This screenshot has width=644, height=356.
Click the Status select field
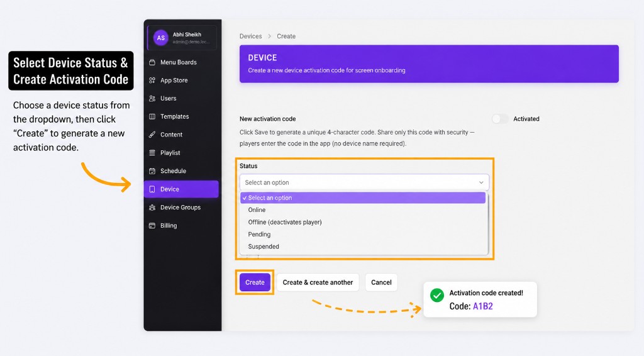tap(364, 182)
